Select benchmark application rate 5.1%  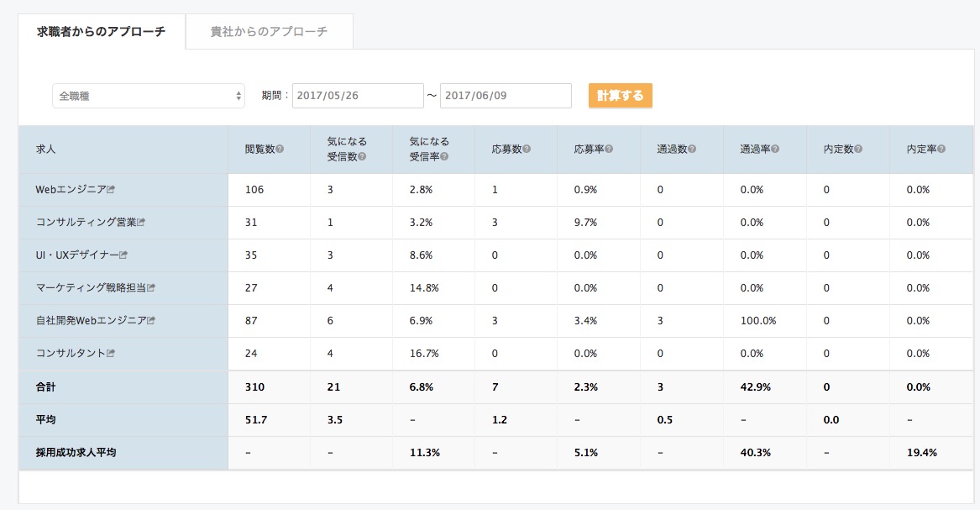click(586, 453)
